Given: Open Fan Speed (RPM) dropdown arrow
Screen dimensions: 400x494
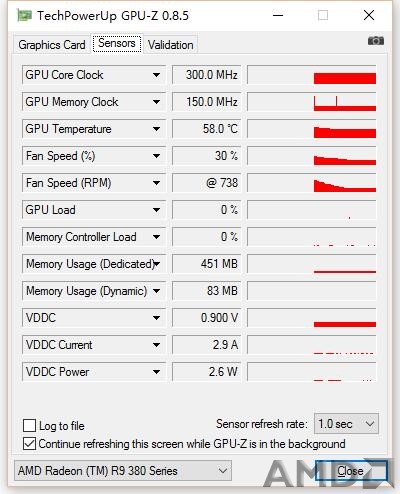Looking at the screenshot, I should click(x=156, y=183).
